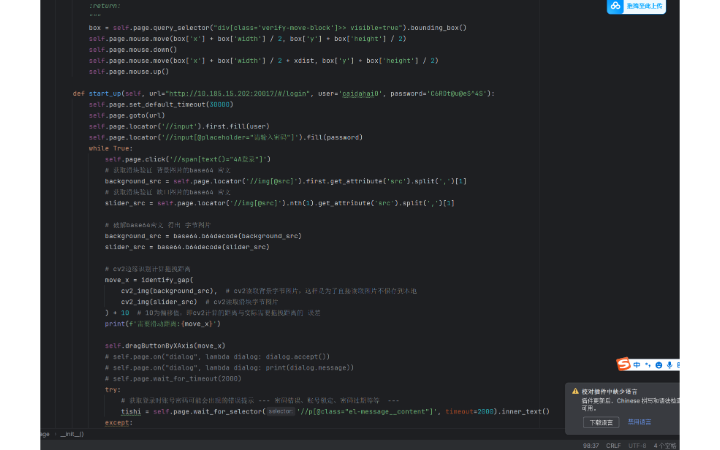Toggle the Chinese 中 input mode indicator

point(637,365)
